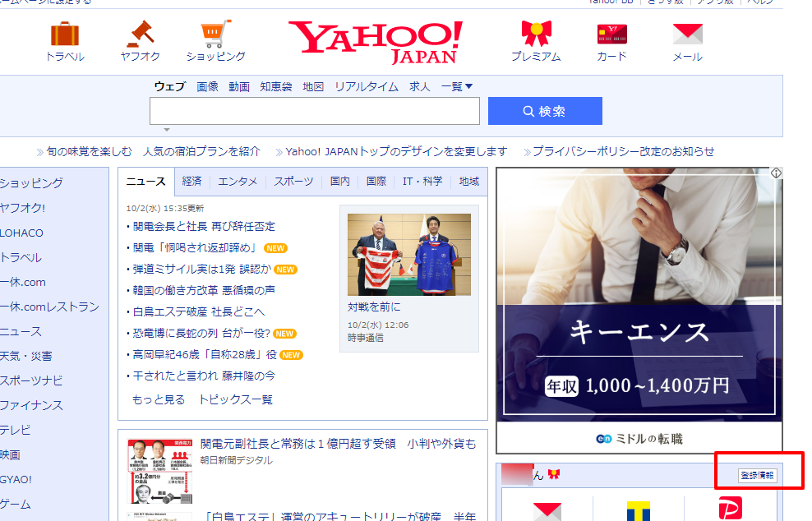Open Yahoo! JAPANトップのデザインを変更します link

[x=396, y=151]
